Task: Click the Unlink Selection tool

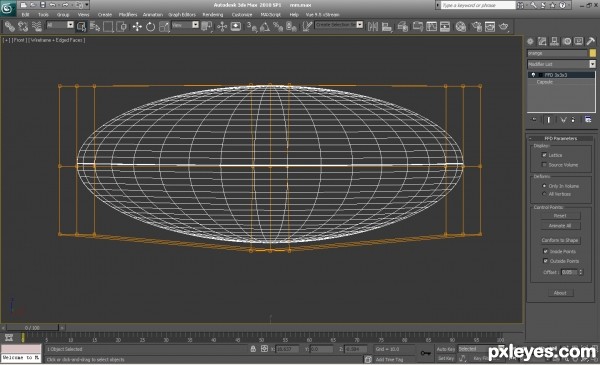Action: [23, 26]
